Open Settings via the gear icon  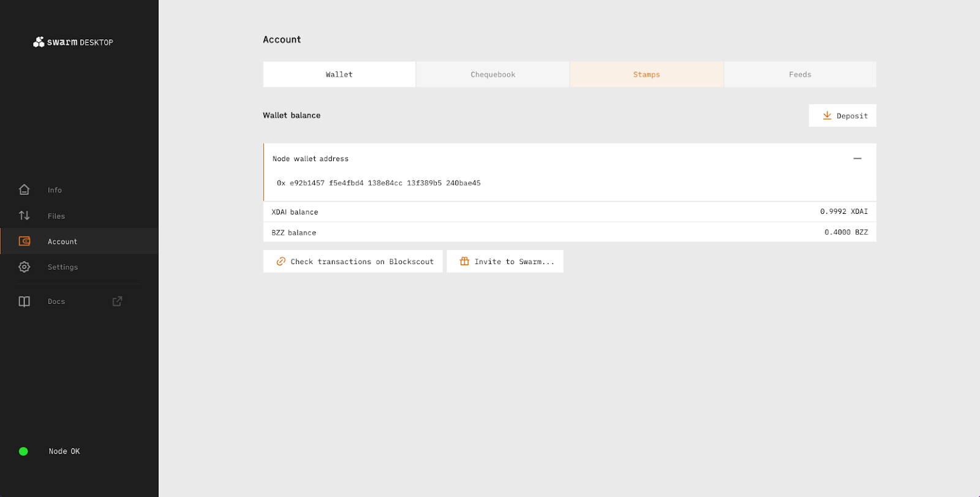point(24,267)
